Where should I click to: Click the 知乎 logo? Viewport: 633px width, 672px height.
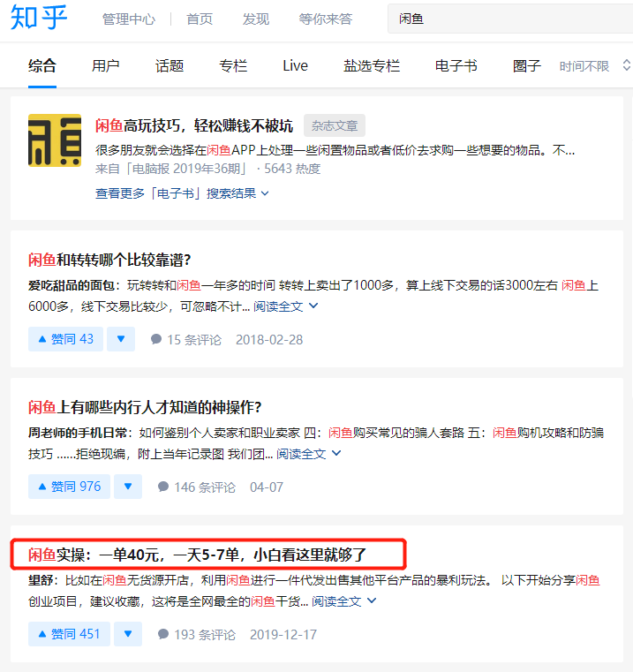click(39, 17)
